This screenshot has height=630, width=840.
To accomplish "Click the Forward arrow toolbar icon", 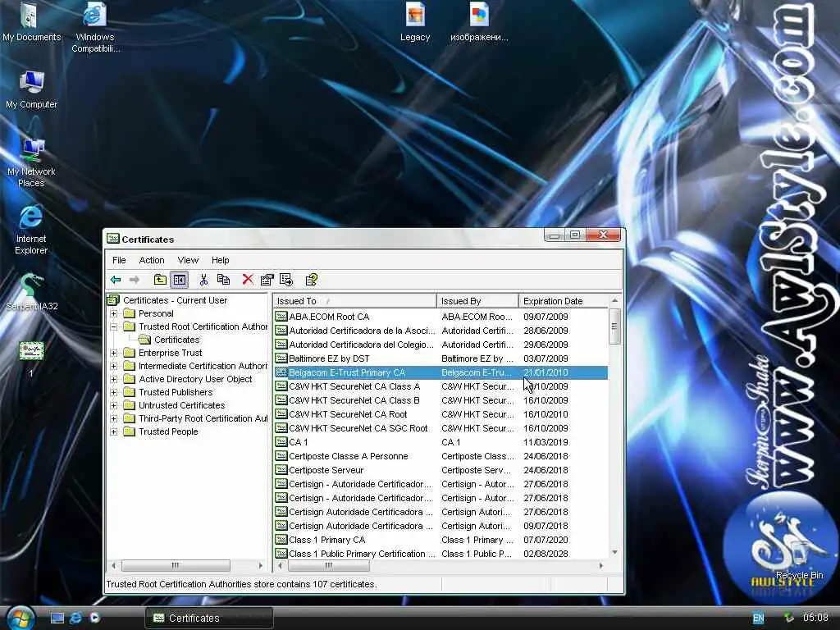I will (x=135, y=280).
